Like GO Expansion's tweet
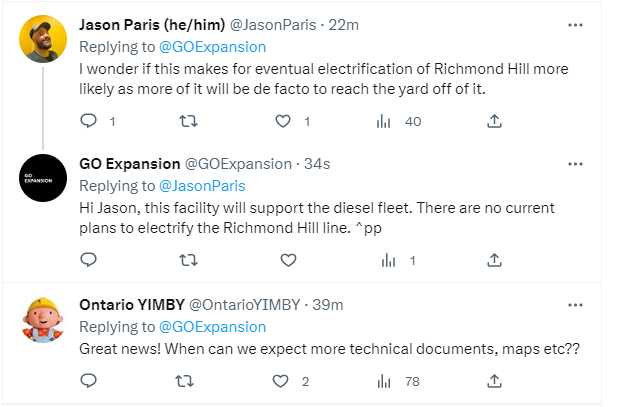Viewport: 632px width, 407px height. (x=288, y=260)
